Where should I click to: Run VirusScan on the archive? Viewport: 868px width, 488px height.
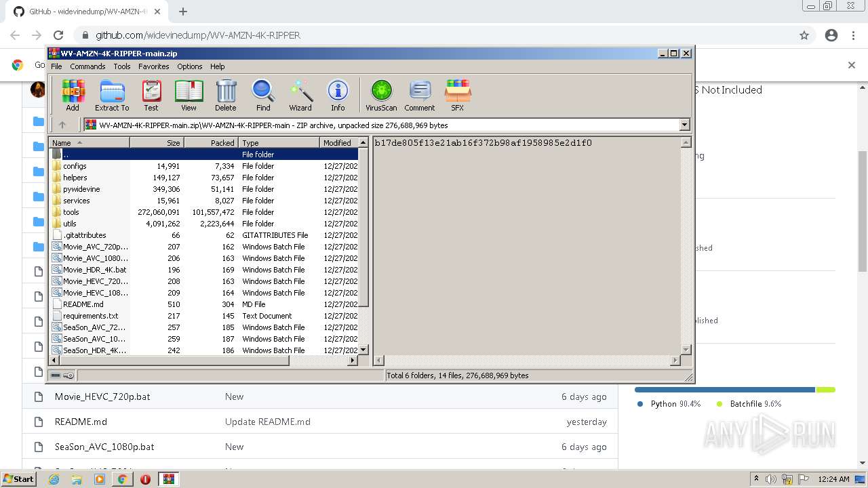click(381, 95)
